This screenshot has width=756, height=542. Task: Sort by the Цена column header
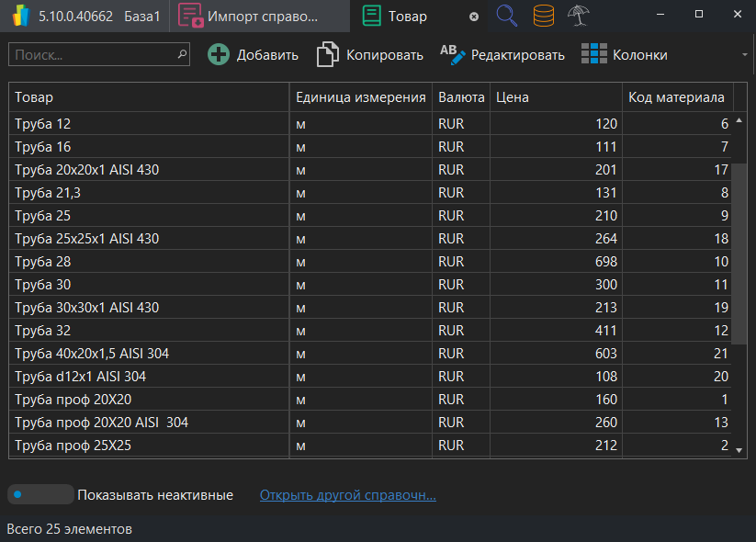(x=555, y=97)
